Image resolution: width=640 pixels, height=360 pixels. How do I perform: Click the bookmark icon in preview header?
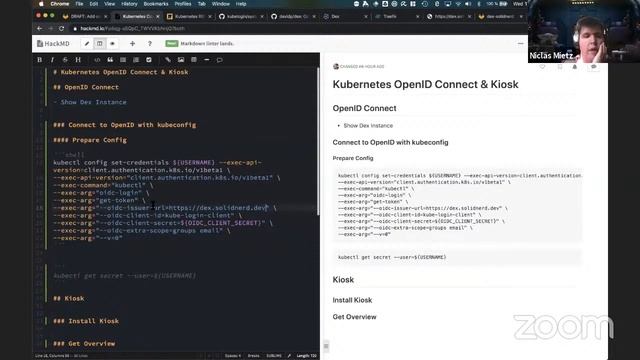pos(560,67)
